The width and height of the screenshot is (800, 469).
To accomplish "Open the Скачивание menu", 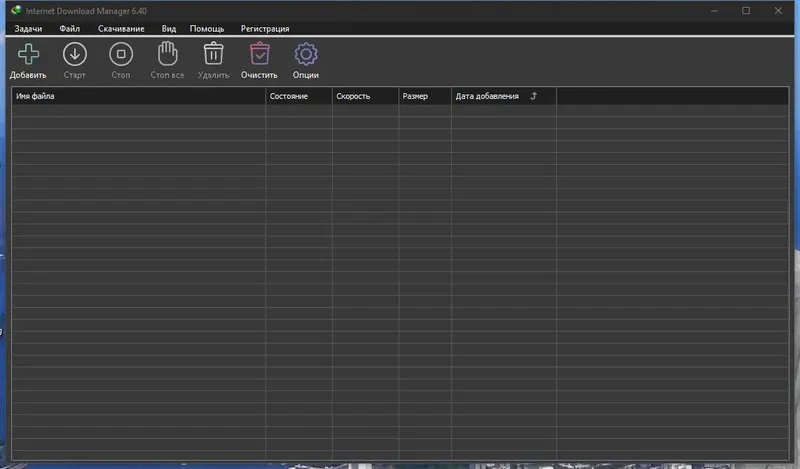I will [x=121, y=29].
